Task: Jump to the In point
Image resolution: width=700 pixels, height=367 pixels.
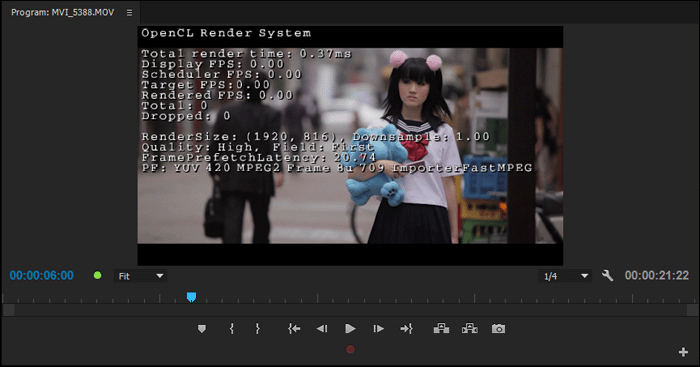Action: point(294,329)
